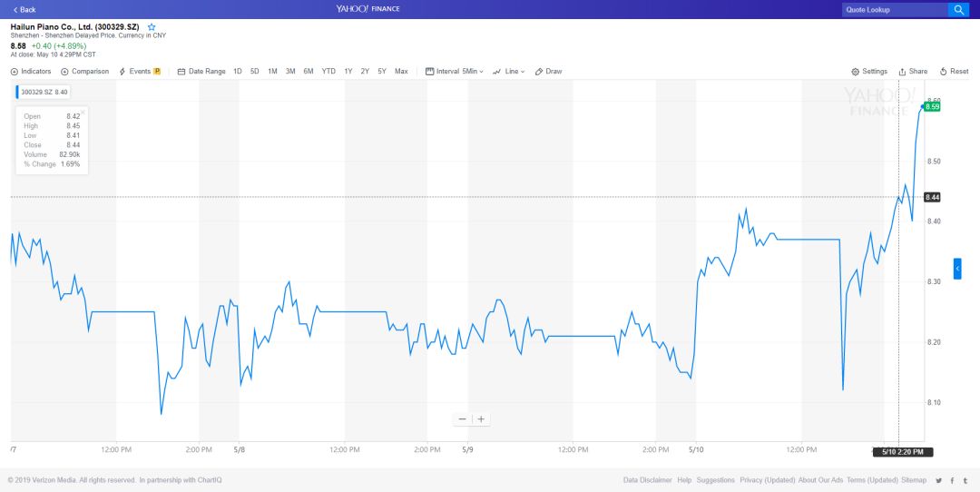Reset the chart view
The height and width of the screenshot is (492, 980).
[x=955, y=71]
